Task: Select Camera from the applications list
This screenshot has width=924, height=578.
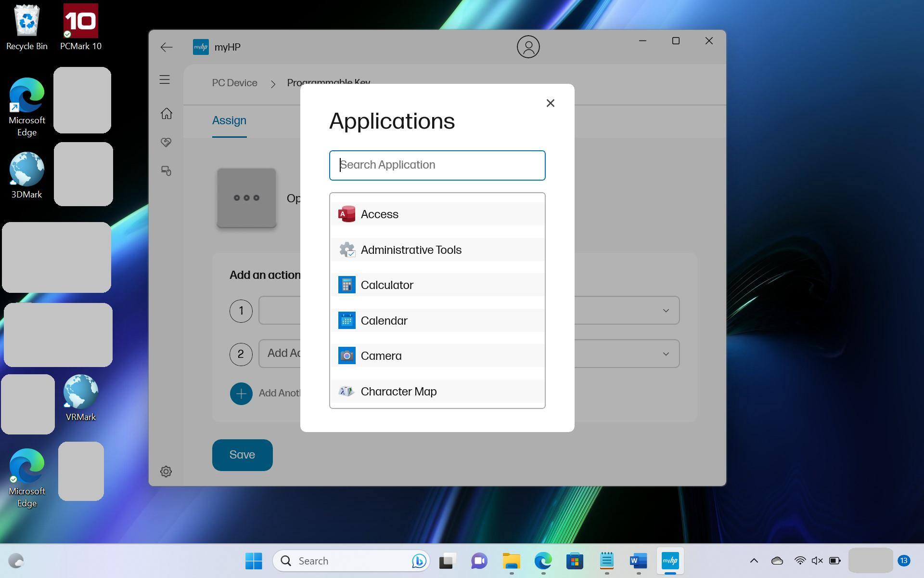Action: pyautogui.click(x=381, y=356)
